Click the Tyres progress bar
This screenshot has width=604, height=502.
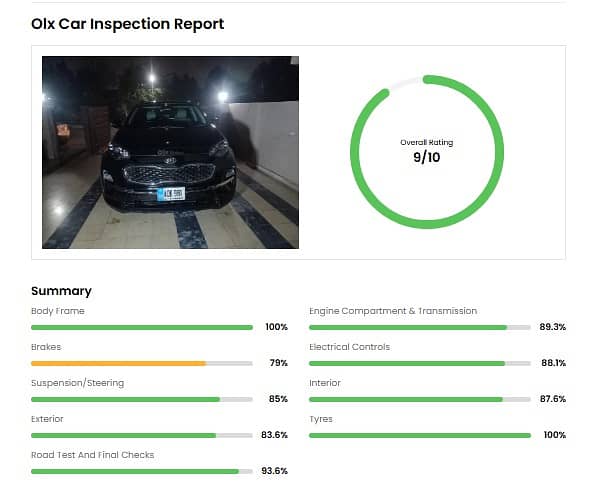[x=419, y=435]
